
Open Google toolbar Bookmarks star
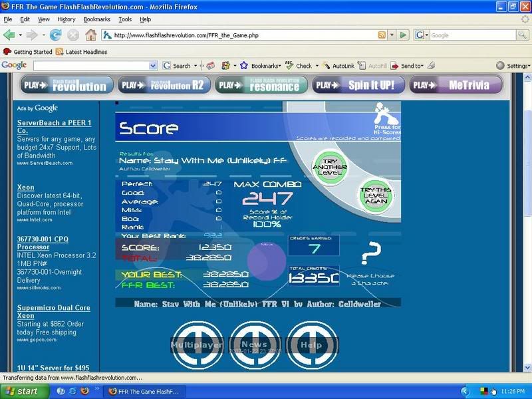tap(244, 65)
